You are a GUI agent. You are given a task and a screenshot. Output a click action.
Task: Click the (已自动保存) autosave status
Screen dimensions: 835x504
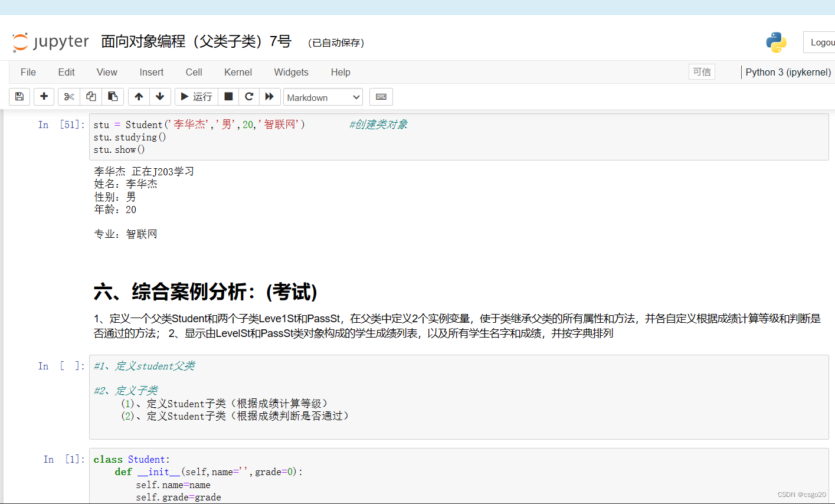pos(336,42)
